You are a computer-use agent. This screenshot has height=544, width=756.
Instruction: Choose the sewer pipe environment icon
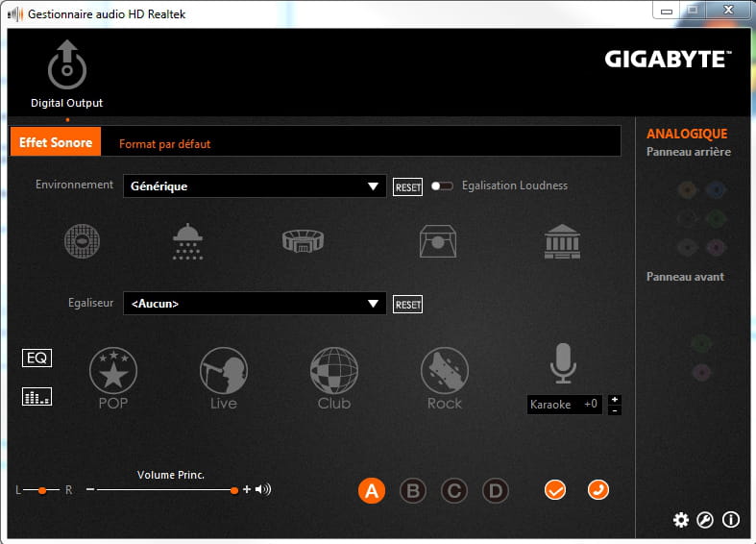82,241
